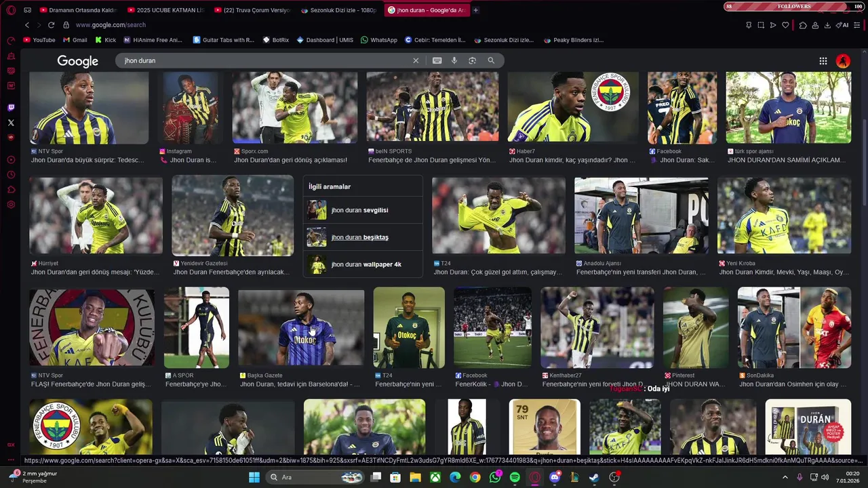Open the sidebar player icon
Viewport: 868px width, 488px height.
(11, 160)
